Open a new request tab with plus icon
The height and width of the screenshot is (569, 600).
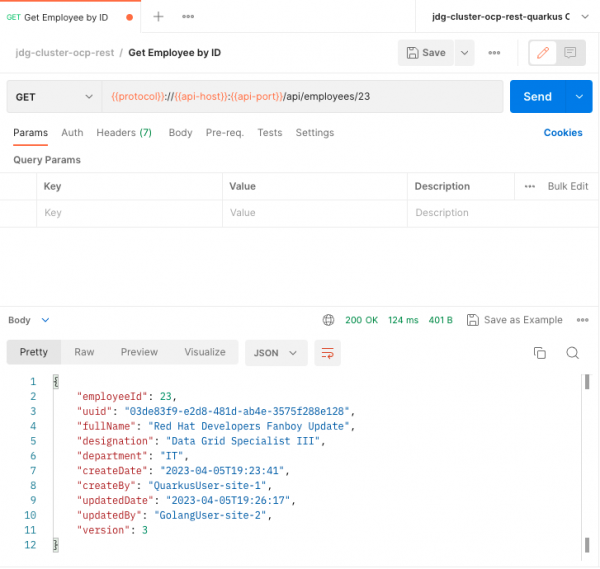158,17
